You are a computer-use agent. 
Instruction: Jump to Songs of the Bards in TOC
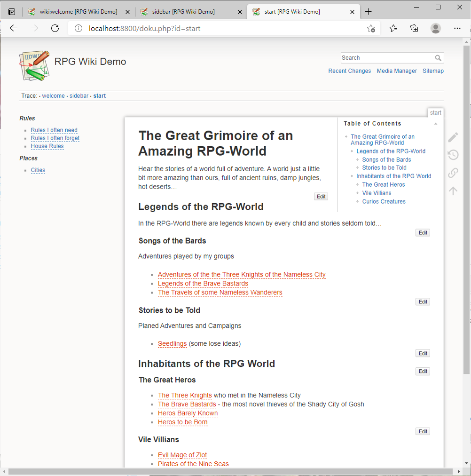point(386,159)
